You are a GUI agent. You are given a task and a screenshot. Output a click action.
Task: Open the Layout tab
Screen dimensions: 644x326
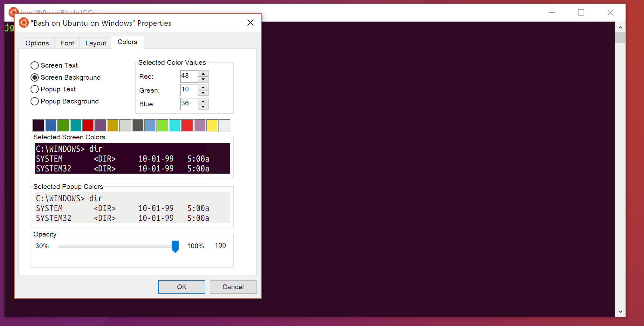(x=95, y=43)
